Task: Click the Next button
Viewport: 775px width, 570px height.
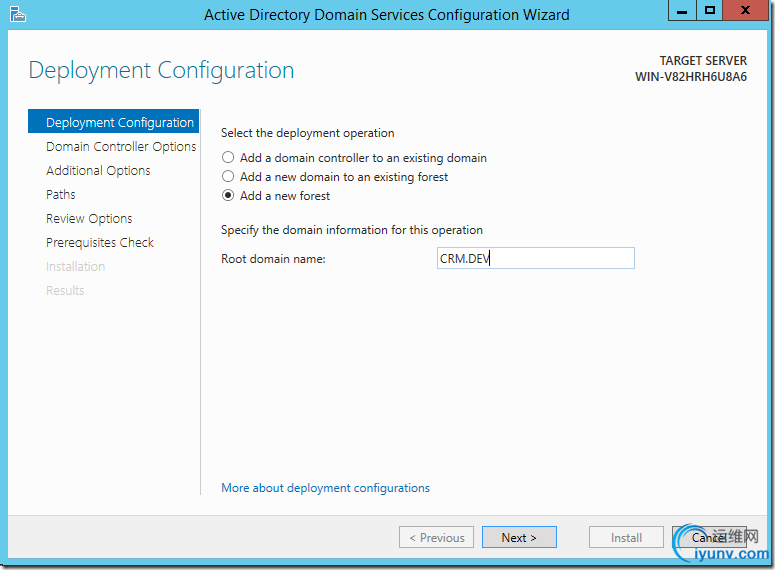Action: 519,537
